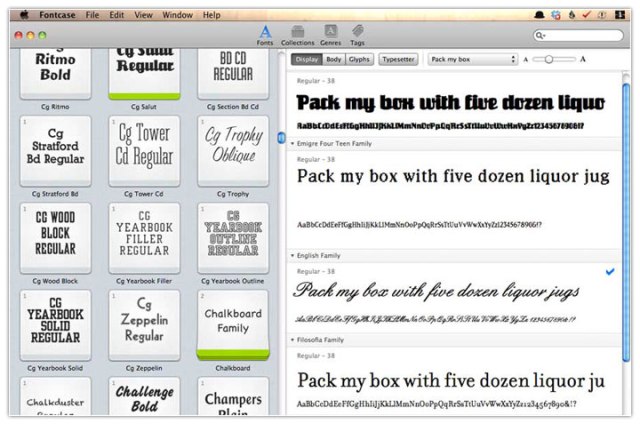The image size is (640, 424).
Task: Click the blackletter sample sentence at top
Action: coord(450,102)
